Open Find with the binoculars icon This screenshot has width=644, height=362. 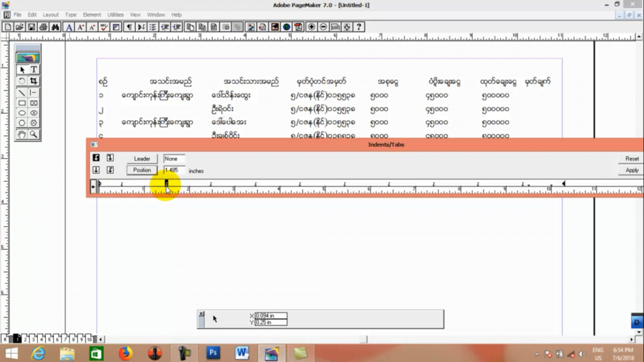[x=55, y=27]
